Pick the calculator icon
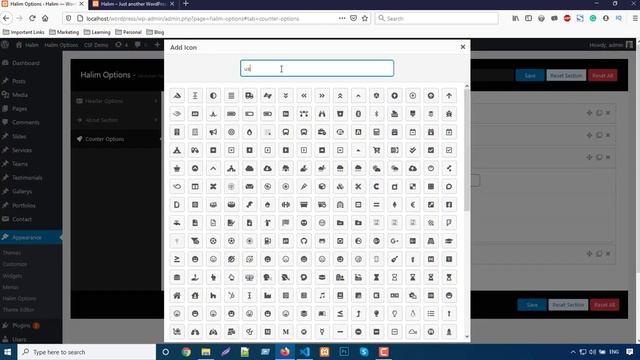The height and width of the screenshot is (360, 640). point(376,132)
